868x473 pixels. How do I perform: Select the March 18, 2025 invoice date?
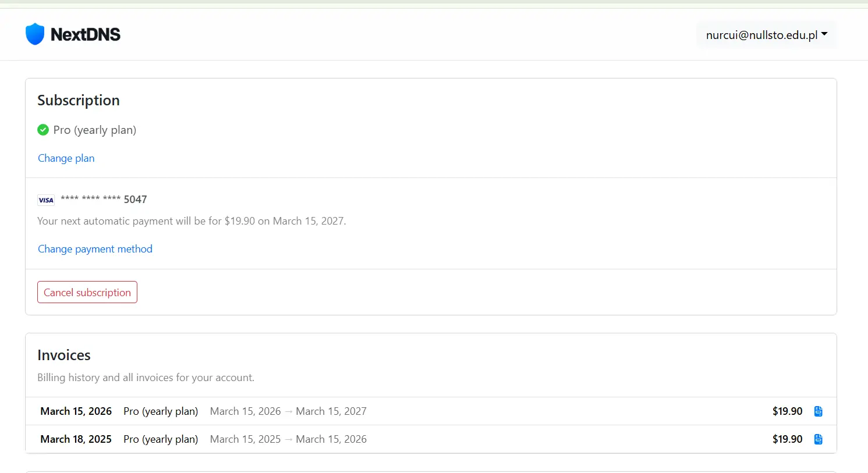[76, 439]
